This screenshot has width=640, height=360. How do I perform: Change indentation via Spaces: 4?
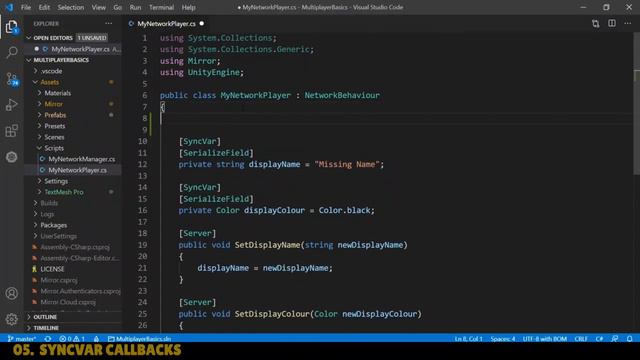point(503,339)
